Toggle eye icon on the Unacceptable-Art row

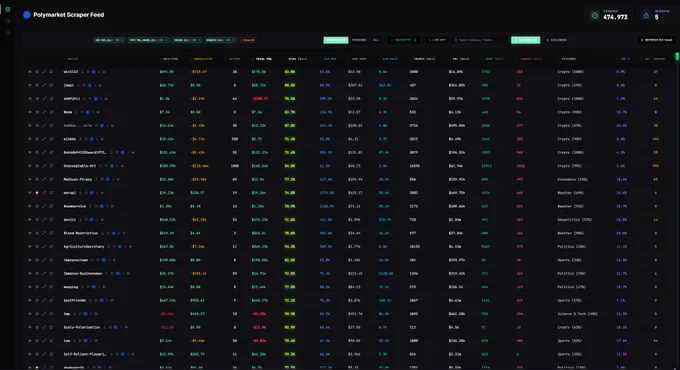point(29,166)
